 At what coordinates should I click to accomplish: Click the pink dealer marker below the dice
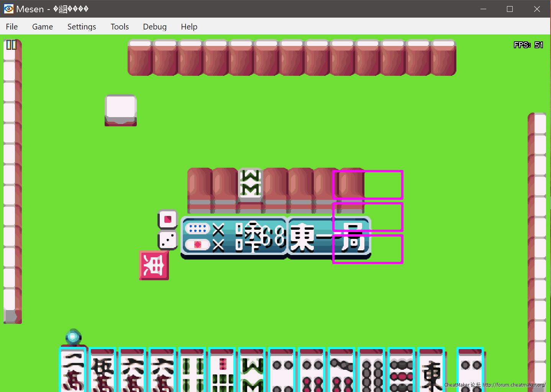[x=154, y=265]
